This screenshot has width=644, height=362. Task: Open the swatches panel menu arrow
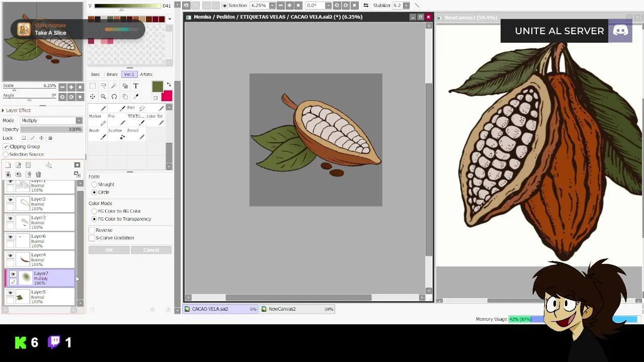tap(170, 19)
